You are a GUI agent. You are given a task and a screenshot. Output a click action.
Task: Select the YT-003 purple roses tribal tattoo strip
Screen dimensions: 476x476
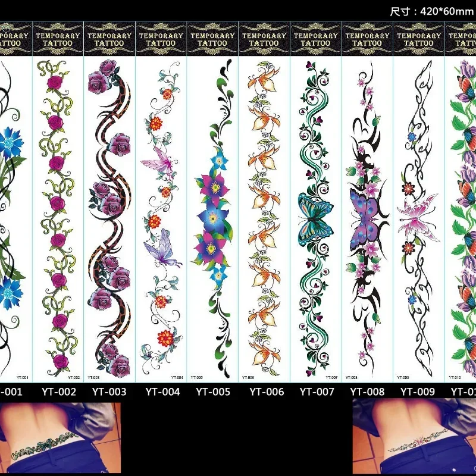click(x=109, y=218)
